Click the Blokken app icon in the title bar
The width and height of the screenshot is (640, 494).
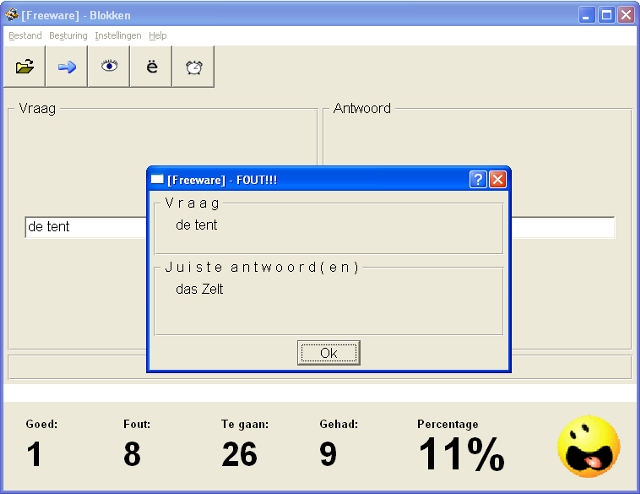(x=12, y=15)
